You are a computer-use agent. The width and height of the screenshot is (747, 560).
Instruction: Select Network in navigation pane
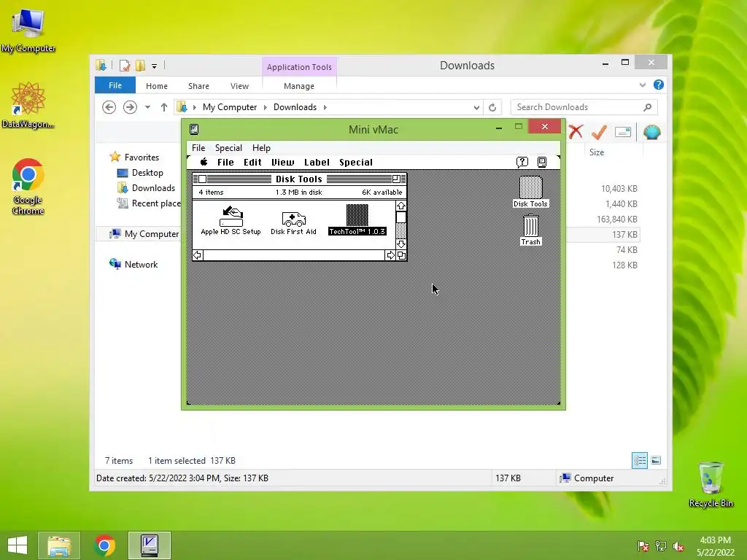[x=141, y=264]
